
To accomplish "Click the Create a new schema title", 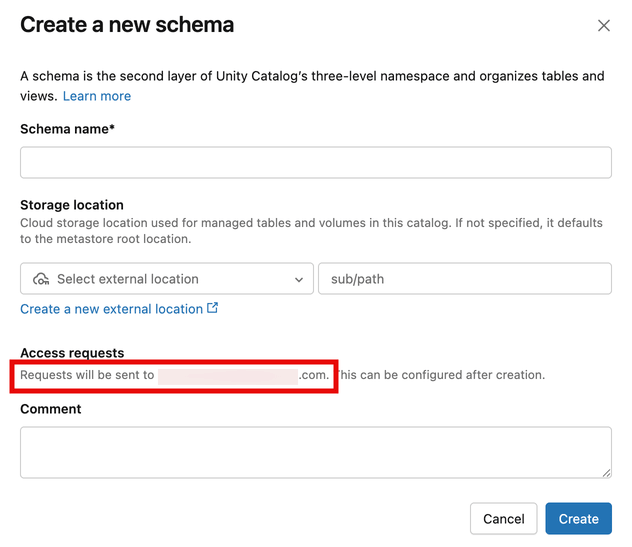I will pos(127,25).
